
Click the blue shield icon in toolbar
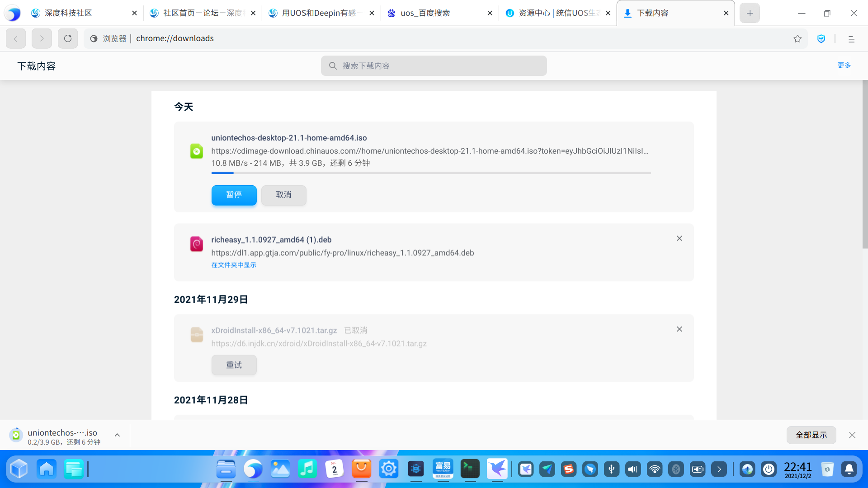coord(821,39)
